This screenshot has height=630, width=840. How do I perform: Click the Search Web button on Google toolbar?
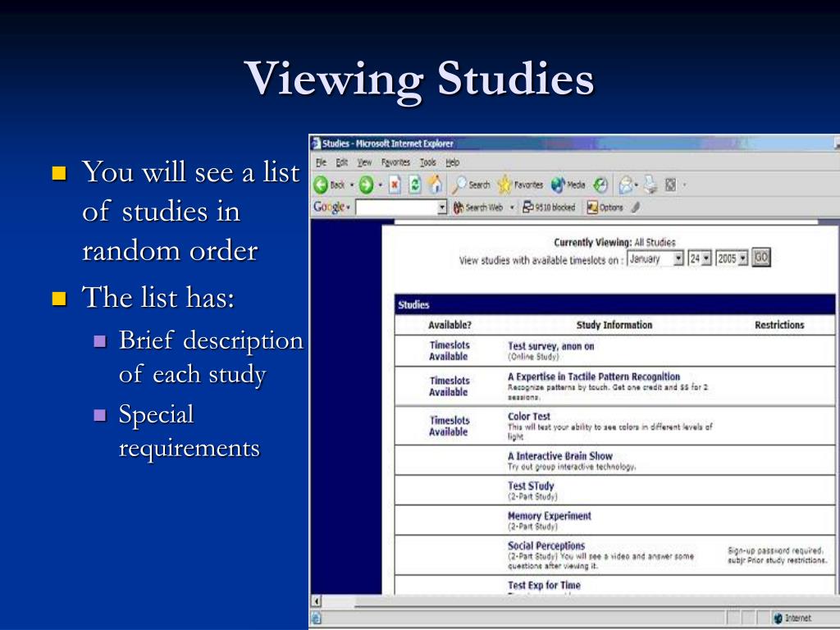click(x=478, y=208)
